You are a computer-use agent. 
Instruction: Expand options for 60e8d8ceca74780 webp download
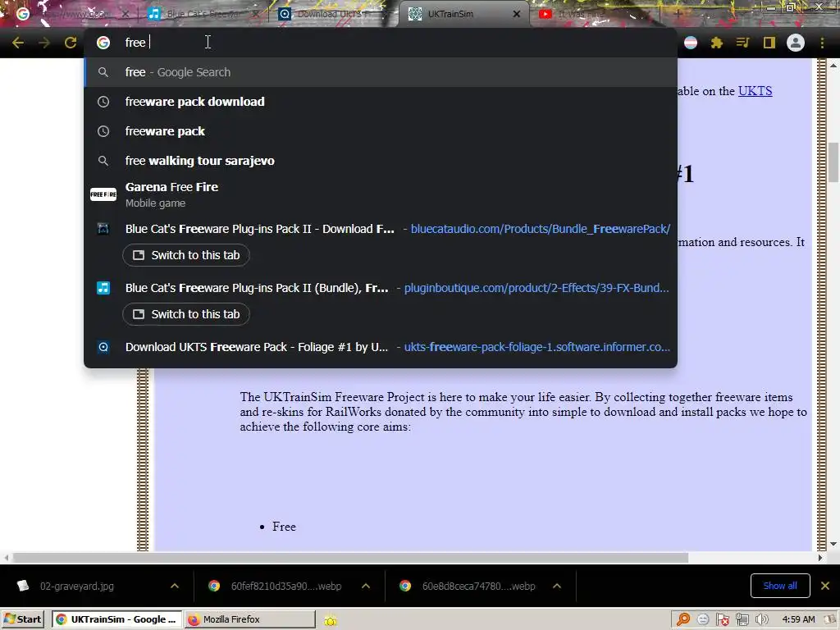pos(557,586)
